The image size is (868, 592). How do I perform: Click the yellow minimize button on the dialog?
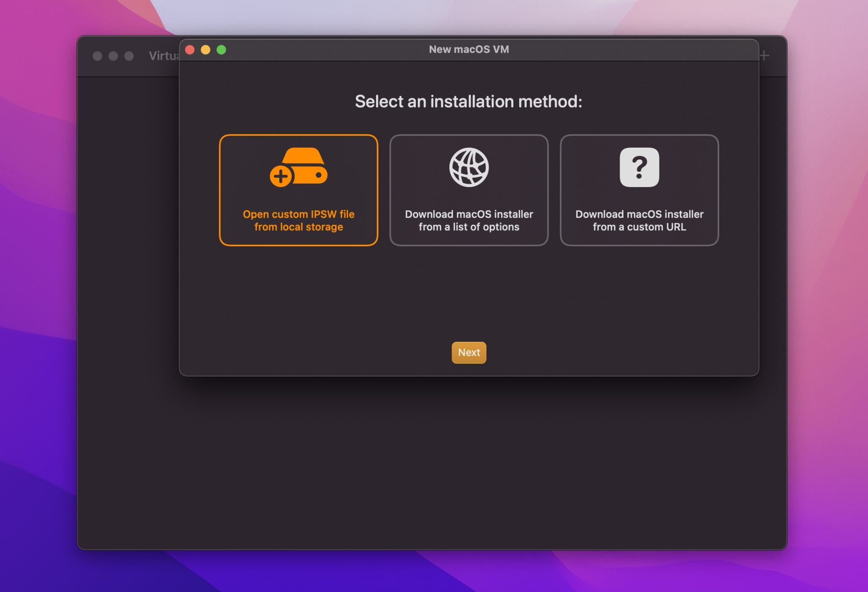pyautogui.click(x=205, y=50)
